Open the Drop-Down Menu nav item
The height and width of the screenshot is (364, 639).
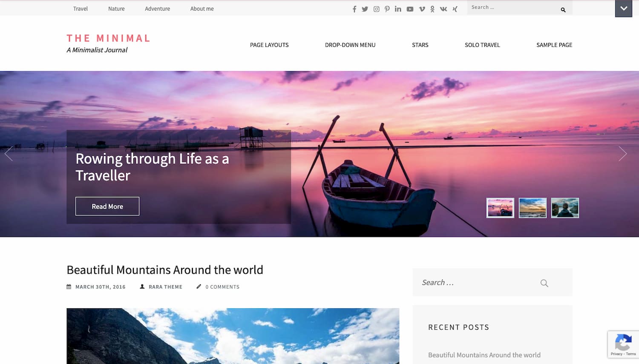coord(350,45)
